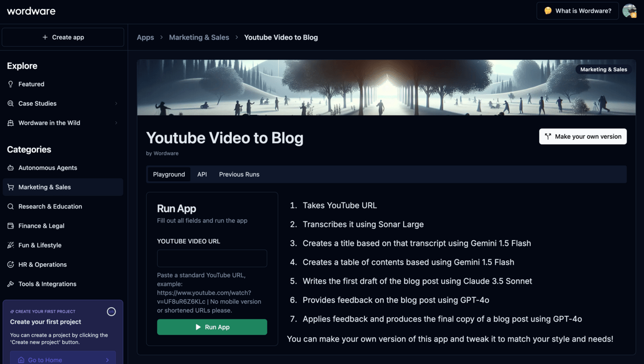644x364 pixels.
Task: Open the Previous Runs tab
Action: pos(239,175)
